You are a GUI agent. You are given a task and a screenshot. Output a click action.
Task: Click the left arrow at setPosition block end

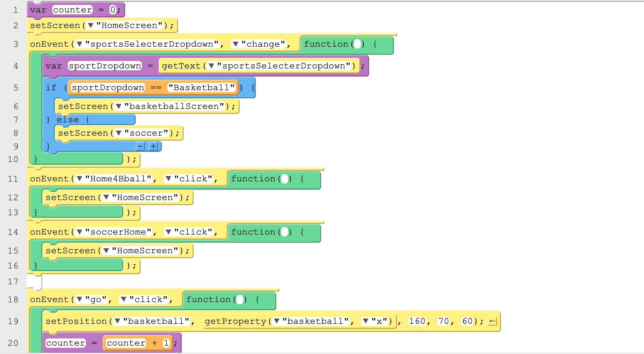[x=492, y=321]
